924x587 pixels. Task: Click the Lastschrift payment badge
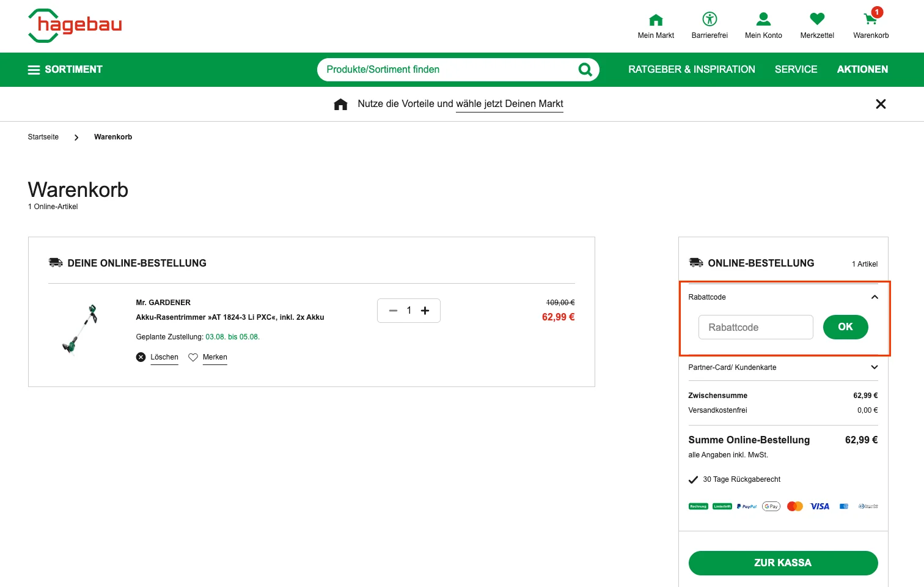pos(722,506)
